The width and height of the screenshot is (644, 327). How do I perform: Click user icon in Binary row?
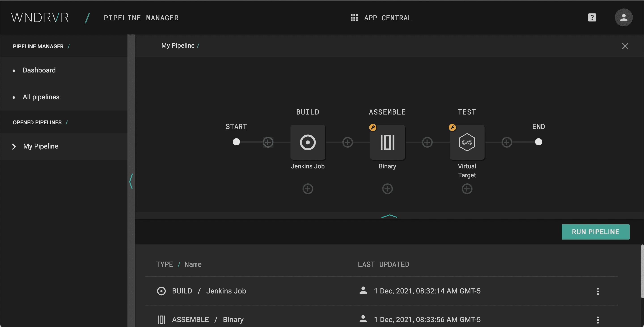tap(363, 319)
